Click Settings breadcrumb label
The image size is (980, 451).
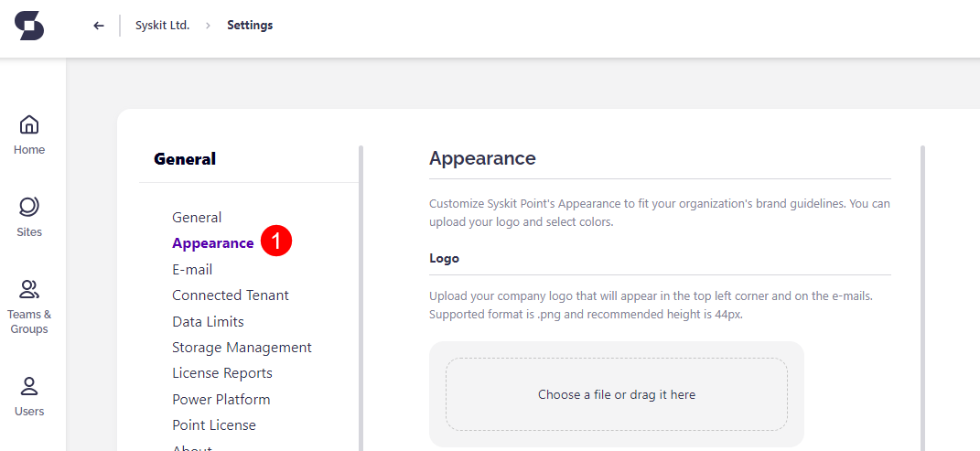pos(250,26)
